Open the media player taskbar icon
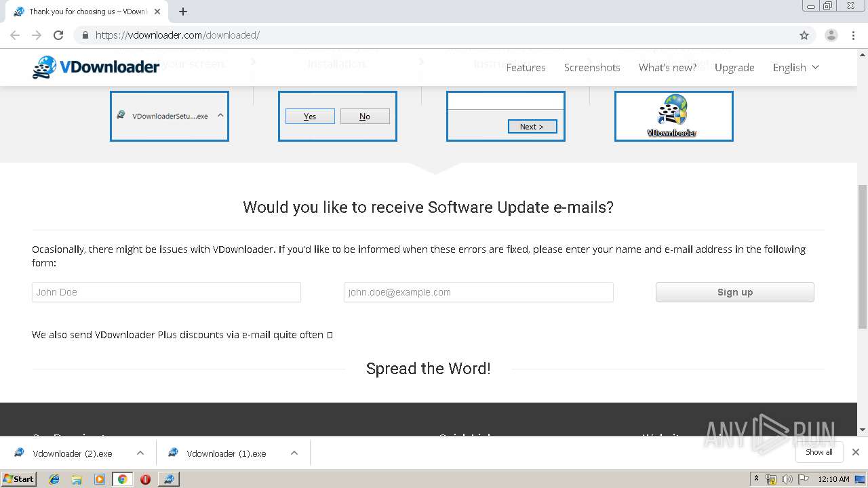The image size is (868, 488). pyautogui.click(x=100, y=479)
